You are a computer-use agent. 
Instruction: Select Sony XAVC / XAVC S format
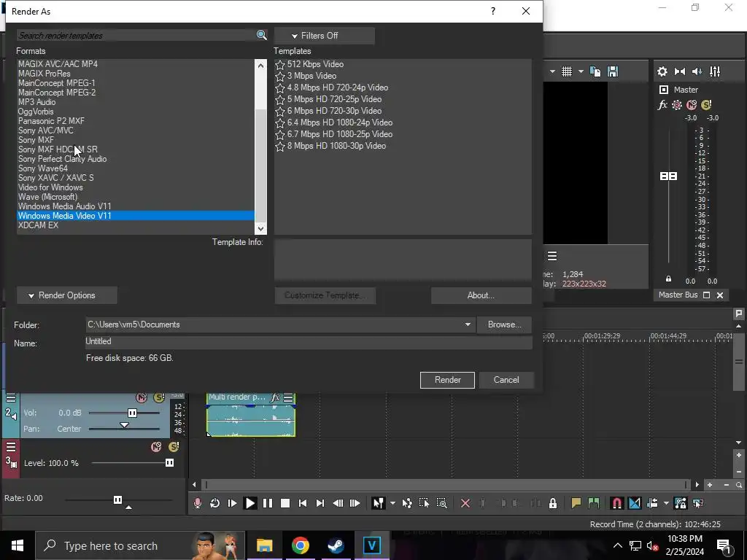click(x=55, y=178)
